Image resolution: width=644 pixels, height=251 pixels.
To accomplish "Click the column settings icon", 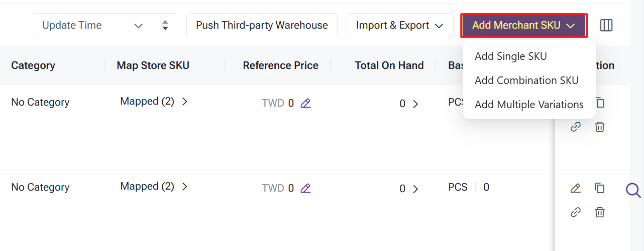I will click(606, 25).
